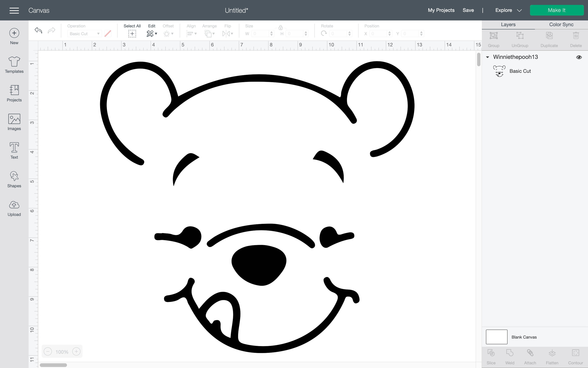Click the 100% zoom level
This screenshot has width=588, height=368.
[x=62, y=352]
